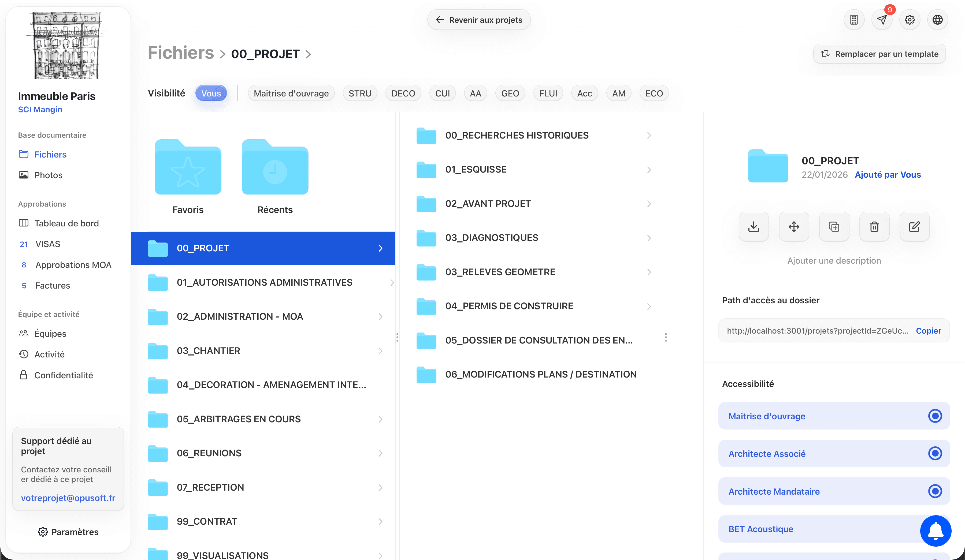
Task: Select the STRU visibility filter
Action: [359, 94]
